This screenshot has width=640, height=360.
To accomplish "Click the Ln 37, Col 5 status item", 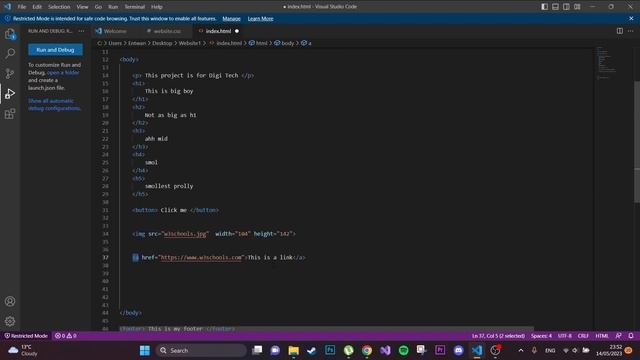I will (498, 336).
